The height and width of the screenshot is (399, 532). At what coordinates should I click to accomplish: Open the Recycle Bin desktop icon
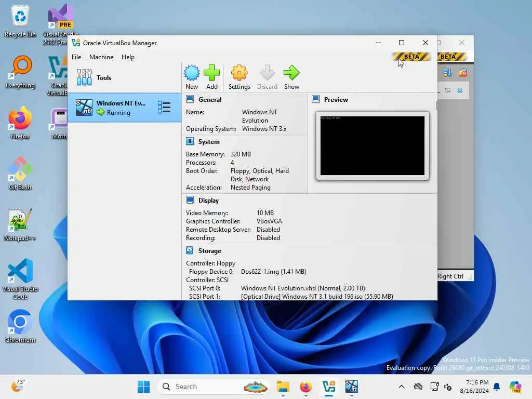[x=20, y=20]
